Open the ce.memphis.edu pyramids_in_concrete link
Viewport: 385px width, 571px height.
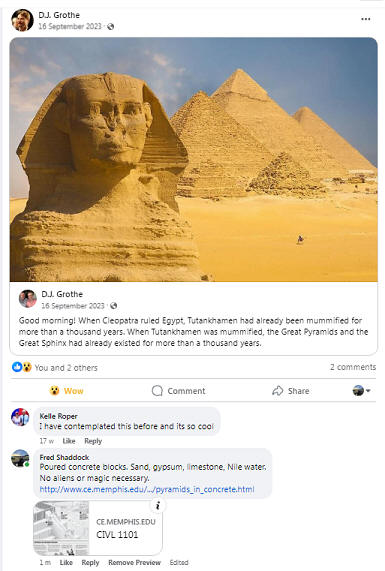pos(147,489)
